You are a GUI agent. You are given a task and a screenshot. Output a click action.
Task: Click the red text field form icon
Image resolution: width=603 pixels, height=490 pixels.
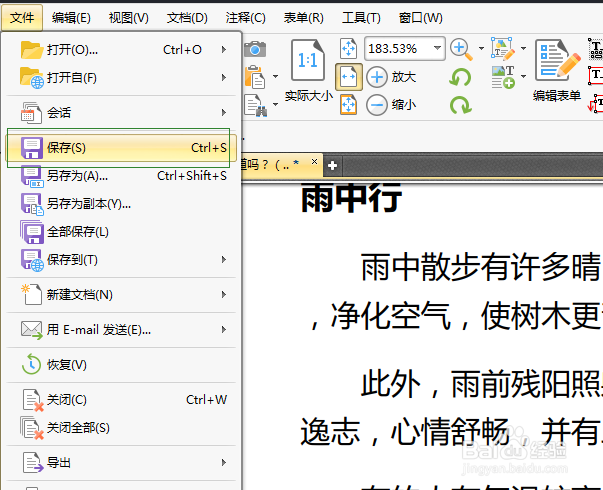[595, 75]
